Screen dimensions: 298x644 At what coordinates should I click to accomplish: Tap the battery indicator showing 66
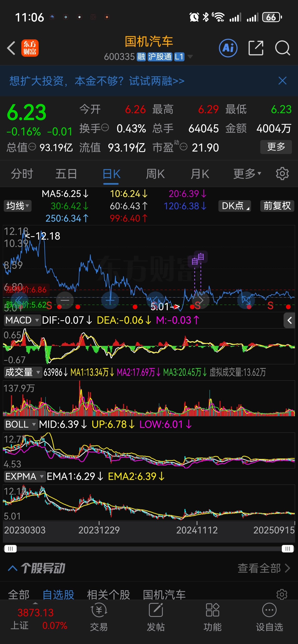[272, 17]
